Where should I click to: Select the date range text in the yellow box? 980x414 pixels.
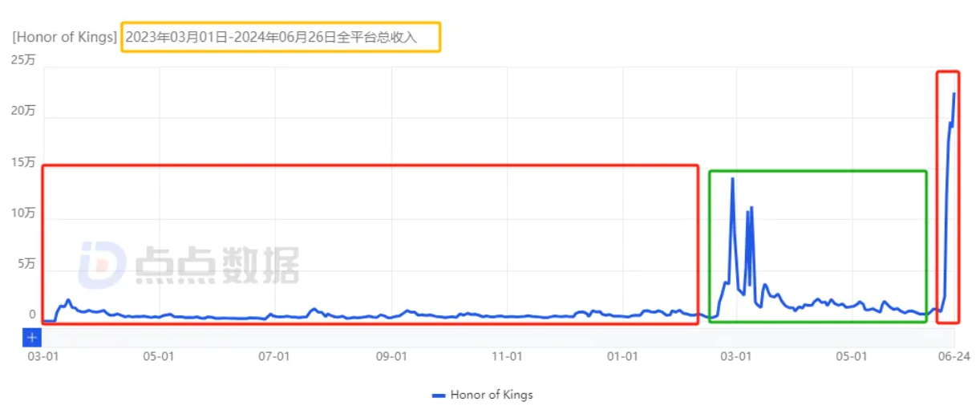pos(280,38)
